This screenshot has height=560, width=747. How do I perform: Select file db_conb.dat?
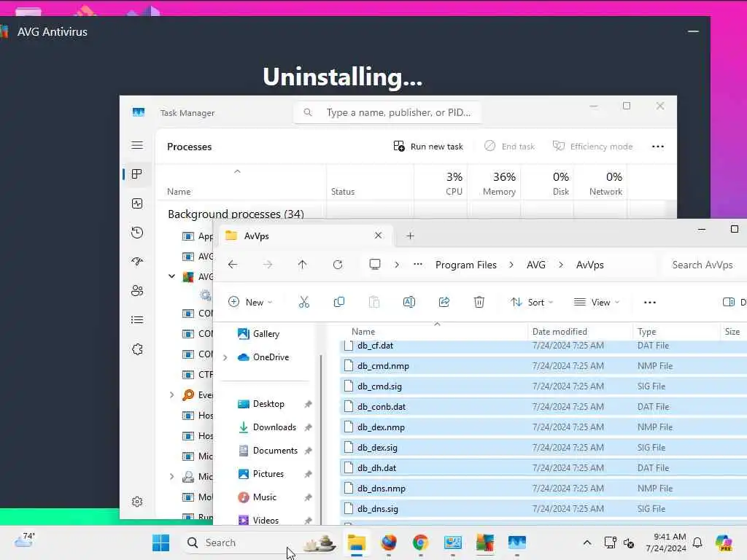pyautogui.click(x=543, y=407)
